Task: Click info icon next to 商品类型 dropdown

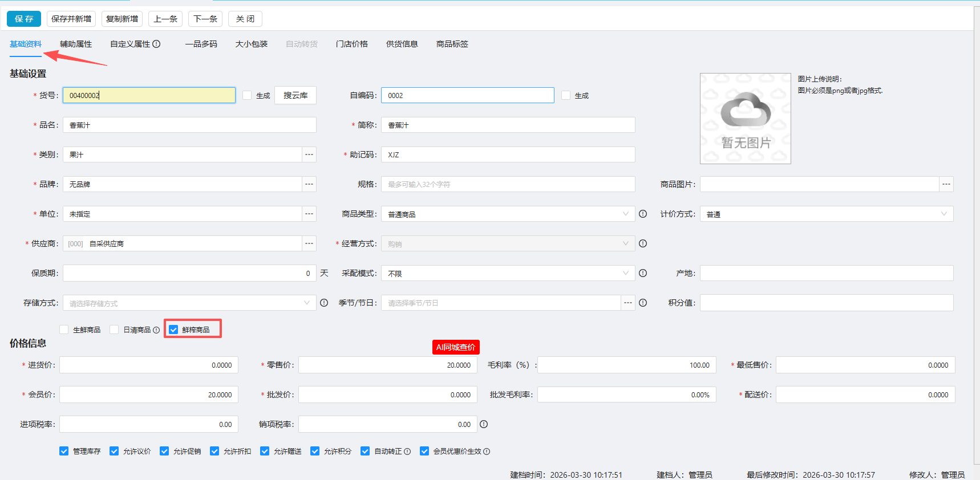Action: point(643,214)
